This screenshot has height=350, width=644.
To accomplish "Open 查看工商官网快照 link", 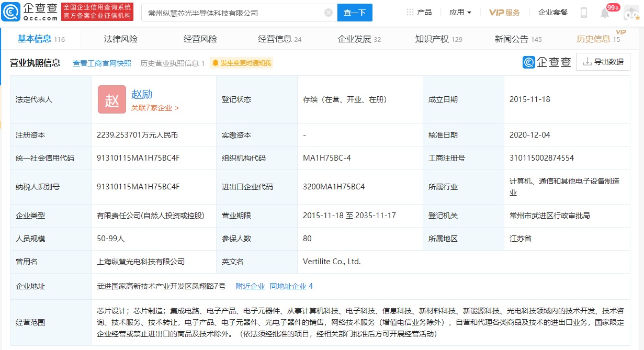I will (x=101, y=62).
